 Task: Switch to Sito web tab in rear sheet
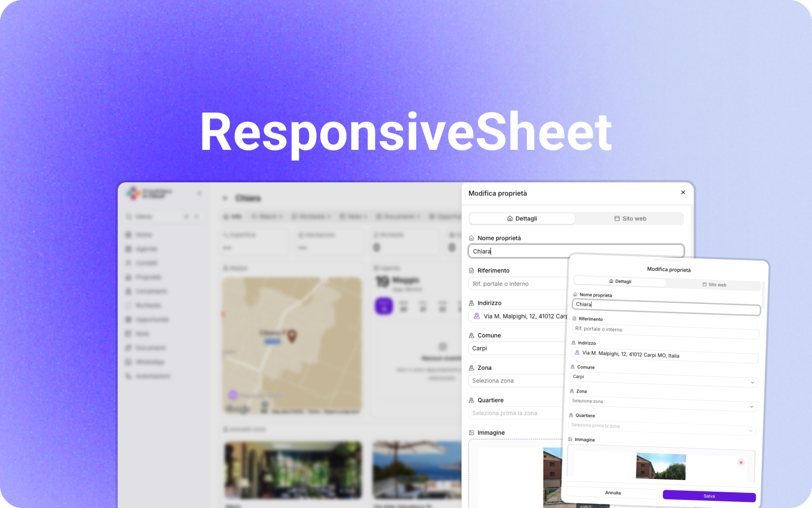630,218
